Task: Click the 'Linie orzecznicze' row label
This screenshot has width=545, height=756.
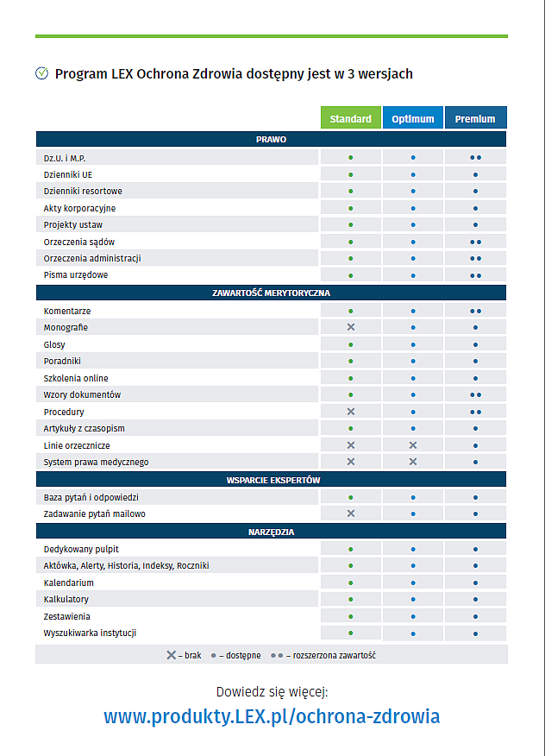Action: coord(77,446)
